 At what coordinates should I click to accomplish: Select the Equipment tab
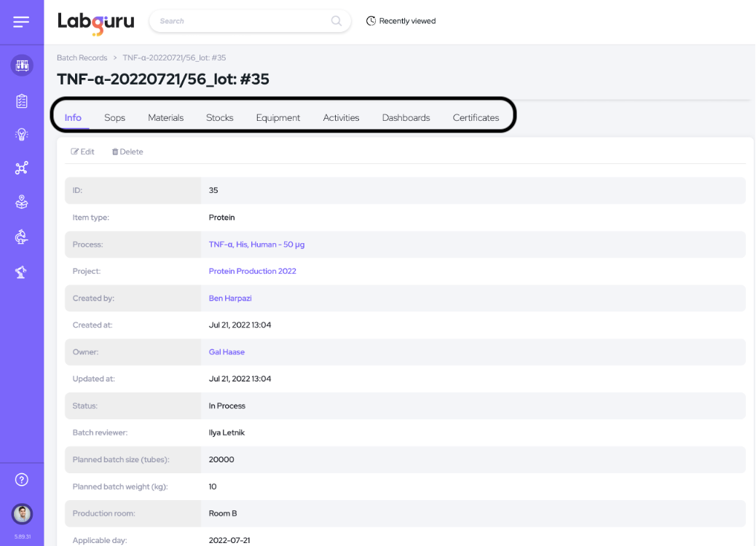coord(277,118)
